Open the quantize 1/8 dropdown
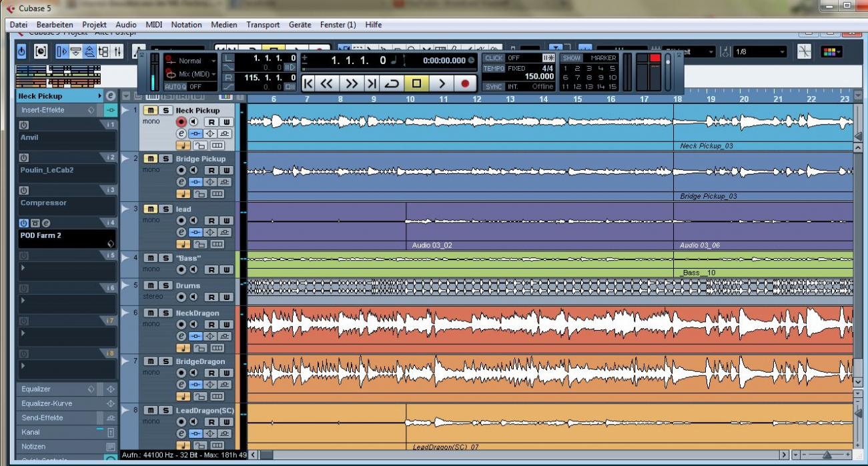 coord(759,52)
